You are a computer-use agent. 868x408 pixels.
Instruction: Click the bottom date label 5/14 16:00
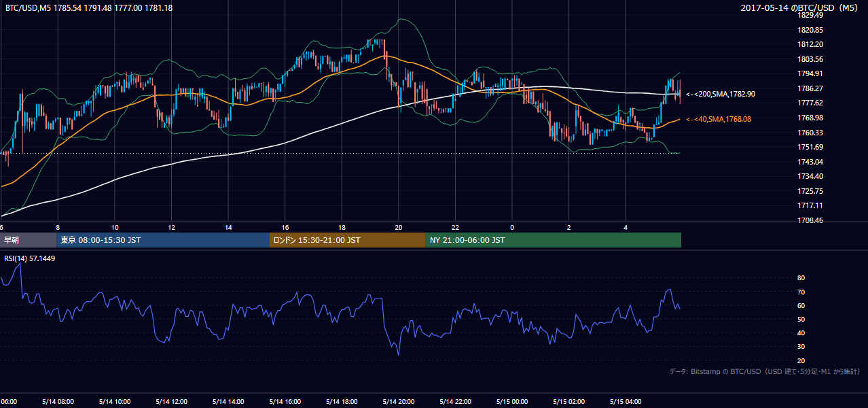pyautogui.click(x=285, y=402)
